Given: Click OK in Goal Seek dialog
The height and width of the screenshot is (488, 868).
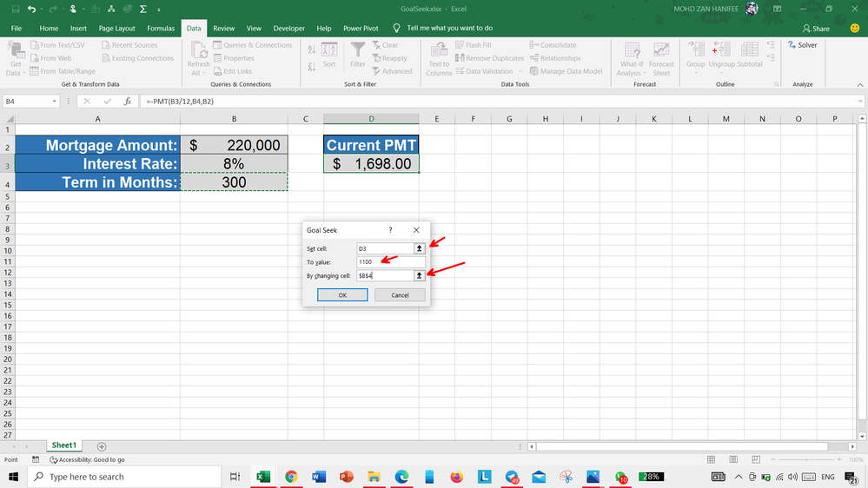Looking at the screenshot, I should (x=342, y=295).
